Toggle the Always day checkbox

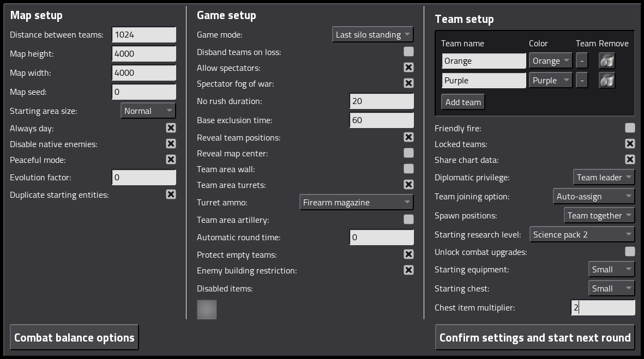coord(171,128)
